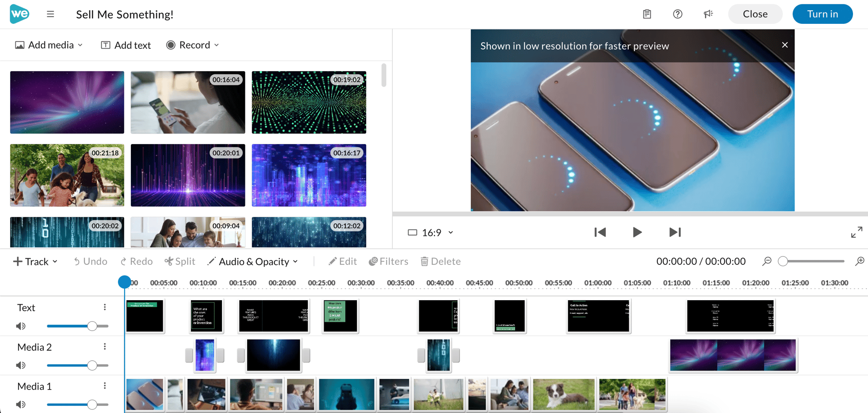868x413 pixels.
Task: Skip to the previous clip
Action: (600, 232)
